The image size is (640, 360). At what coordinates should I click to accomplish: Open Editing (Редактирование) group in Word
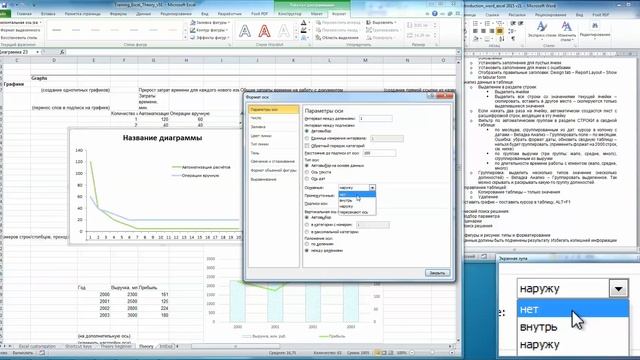click(x=595, y=29)
